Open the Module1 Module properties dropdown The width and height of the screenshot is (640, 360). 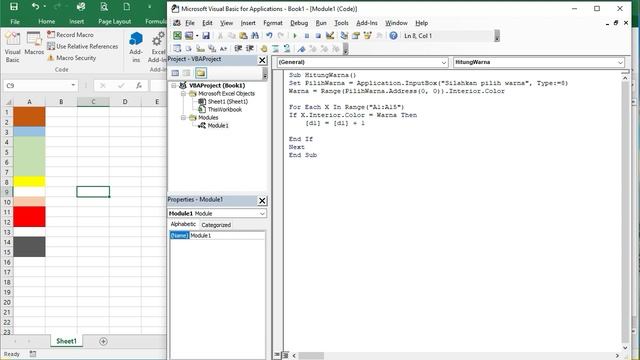pyautogui.click(x=262, y=213)
